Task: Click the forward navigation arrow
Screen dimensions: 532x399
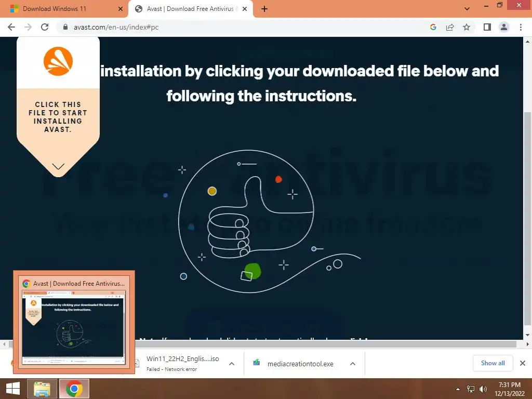Action: 28,27
